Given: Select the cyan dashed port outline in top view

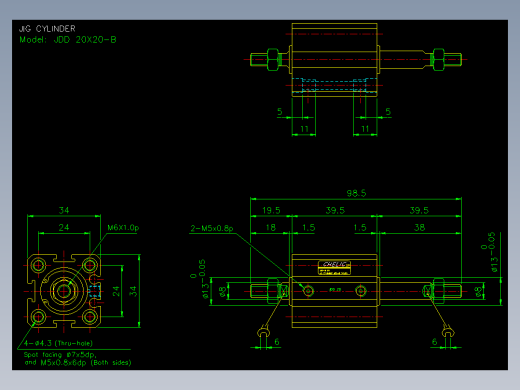Looking at the screenshot, I should click(x=334, y=85).
